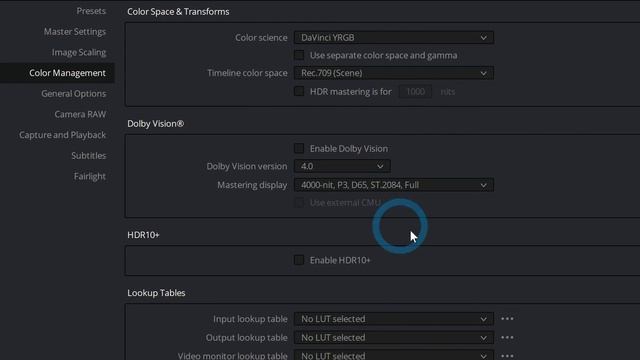Viewport: 640px width, 360px height.
Task: Go to Master Settings section
Action: pyautogui.click(x=75, y=31)
